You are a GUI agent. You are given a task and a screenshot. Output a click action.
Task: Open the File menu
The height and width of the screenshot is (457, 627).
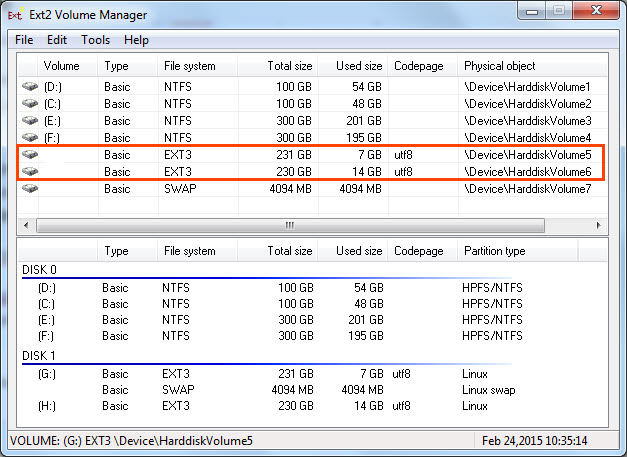tap(24, 40)
